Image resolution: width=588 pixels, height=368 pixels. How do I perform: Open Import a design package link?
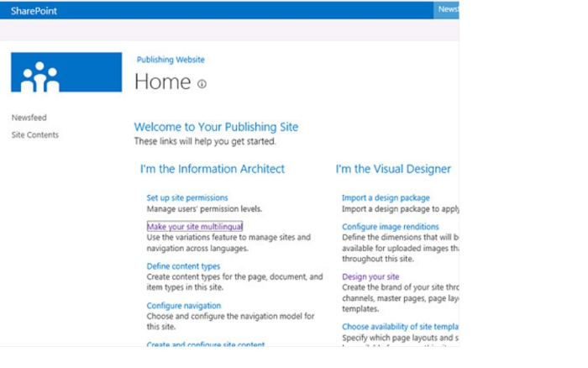tap(386, 197)
